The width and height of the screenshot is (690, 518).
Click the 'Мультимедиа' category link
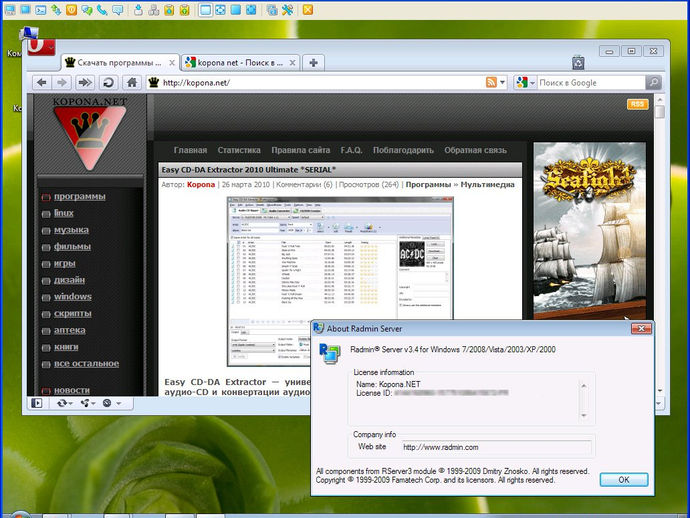487,184
